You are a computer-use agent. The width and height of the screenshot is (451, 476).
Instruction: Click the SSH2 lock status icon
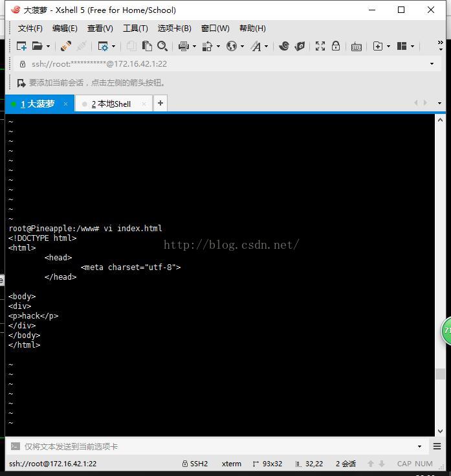184,464
